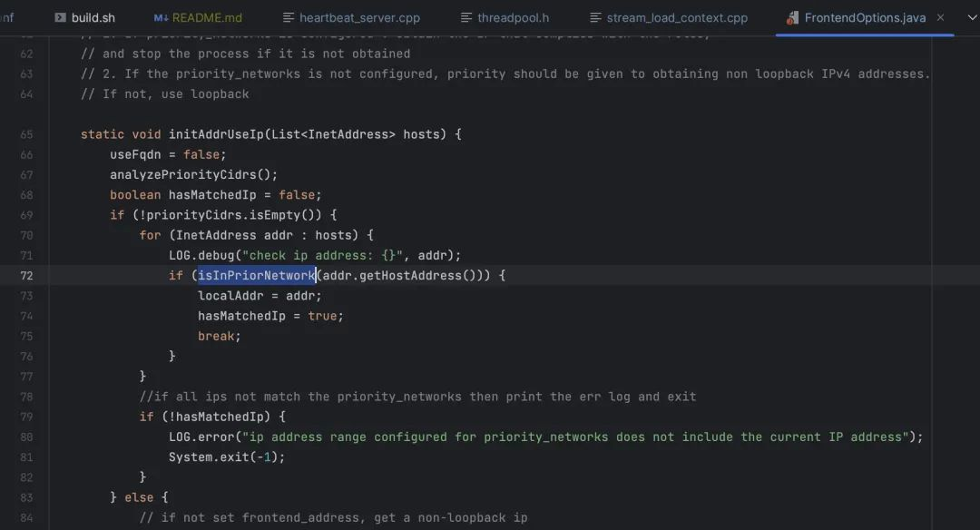This screenshot has width=980, height=530.
Task: Click 'localAddr = addr;' on line 73
Action: (x=260, y=296)
